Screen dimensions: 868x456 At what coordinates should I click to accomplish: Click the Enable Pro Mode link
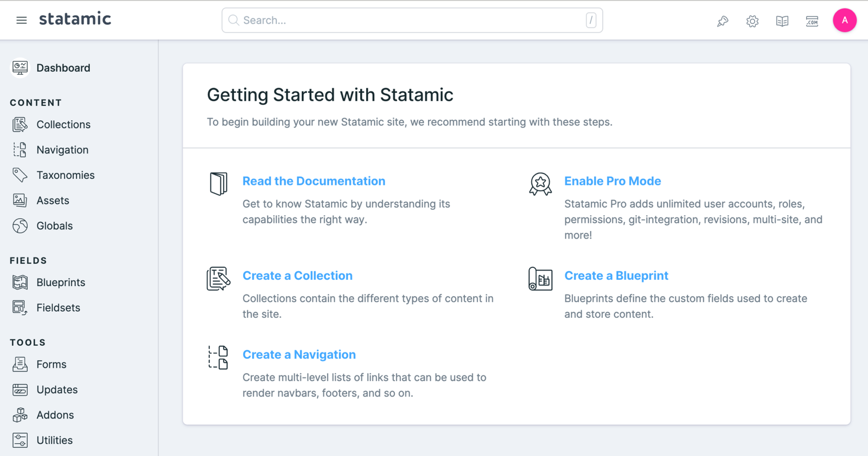pyautogui.click(x=612, y=181)
